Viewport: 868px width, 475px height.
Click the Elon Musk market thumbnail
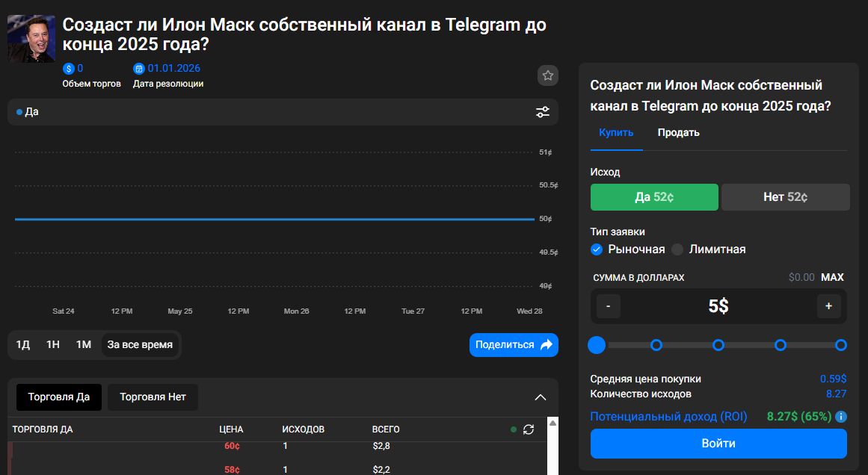[31, 38]
